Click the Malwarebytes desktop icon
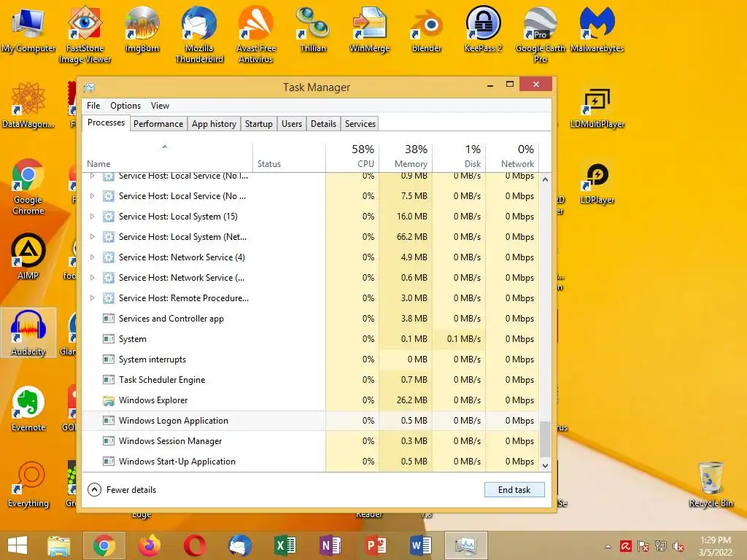747x560 pixels. [597, 30]
